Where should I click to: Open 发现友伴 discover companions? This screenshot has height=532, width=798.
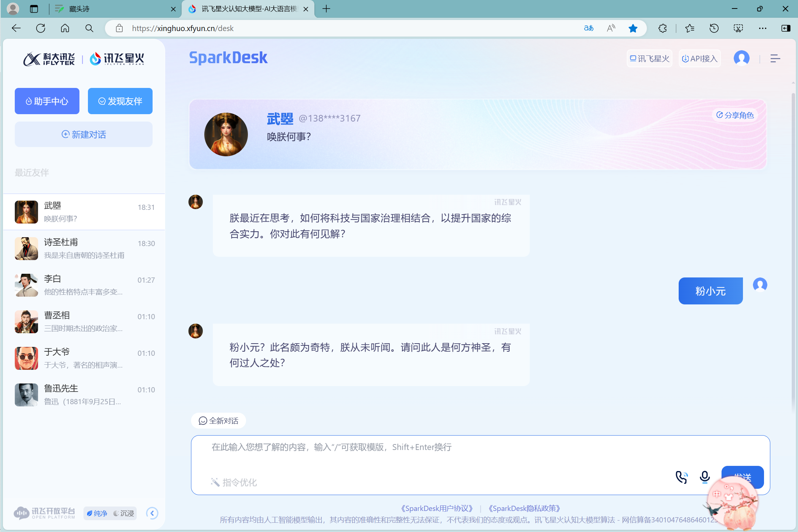pyautogui.click(x=120, y=101)
